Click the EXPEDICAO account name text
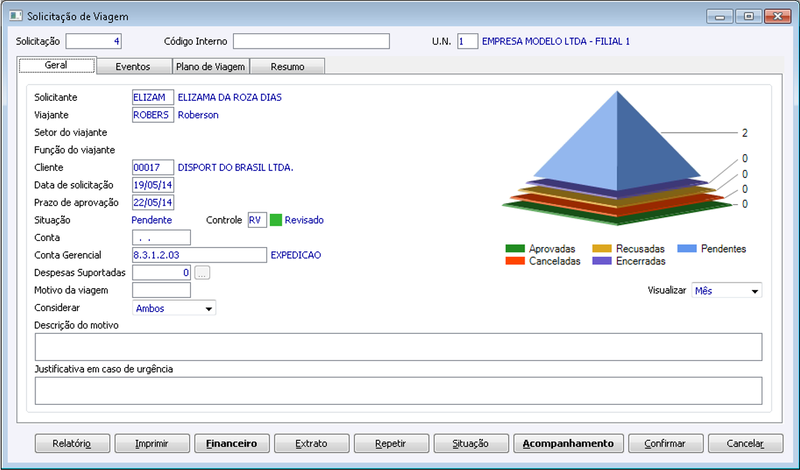The height and width of the screenshot is (470, 800). (296, 255)
